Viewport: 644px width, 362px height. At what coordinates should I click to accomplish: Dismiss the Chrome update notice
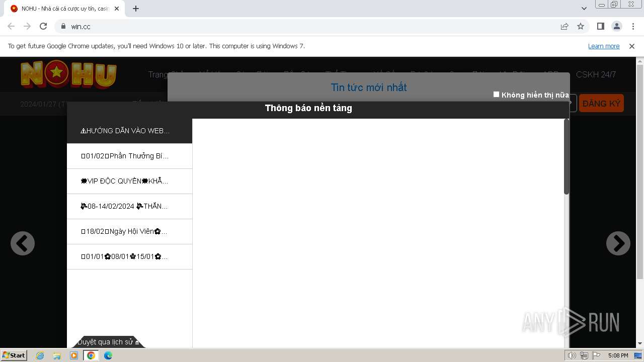pos(632,46)
